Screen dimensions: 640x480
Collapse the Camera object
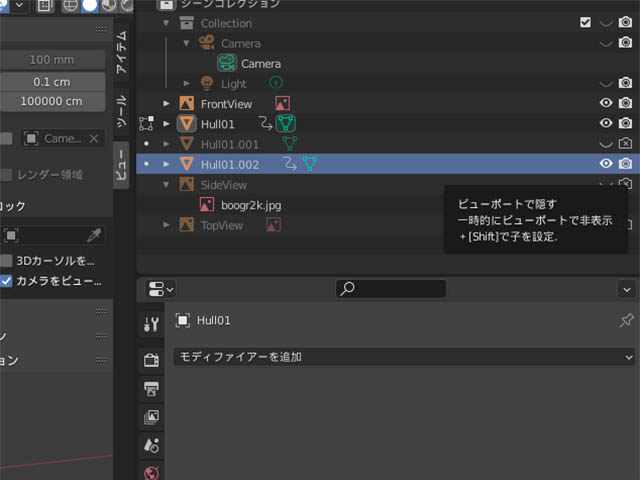[186, 43]
